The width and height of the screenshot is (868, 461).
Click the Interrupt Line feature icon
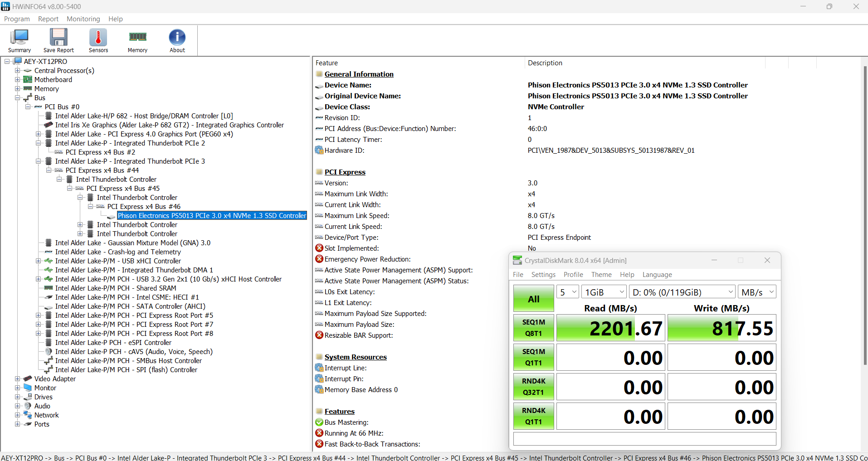(x=319, y=368)
